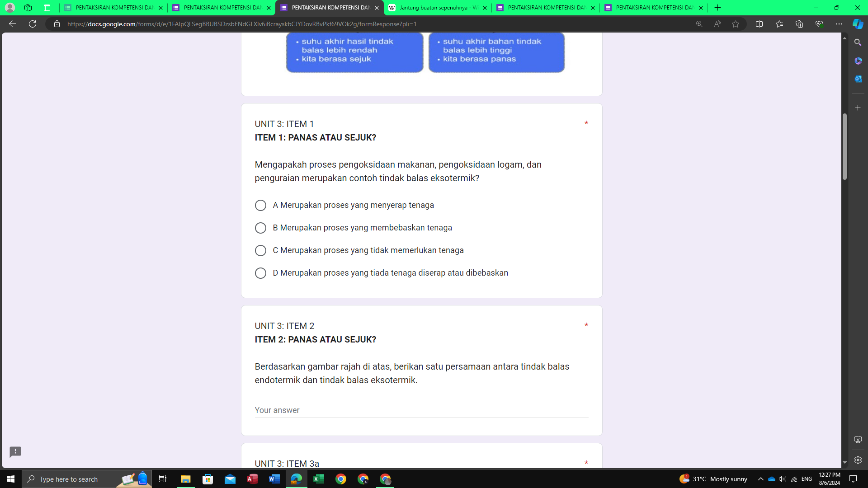Image resolution: width=868 pixels, height=488 pixels.
Task: Open split screen view
Action: pyautogui.click(x=759, y=24)
